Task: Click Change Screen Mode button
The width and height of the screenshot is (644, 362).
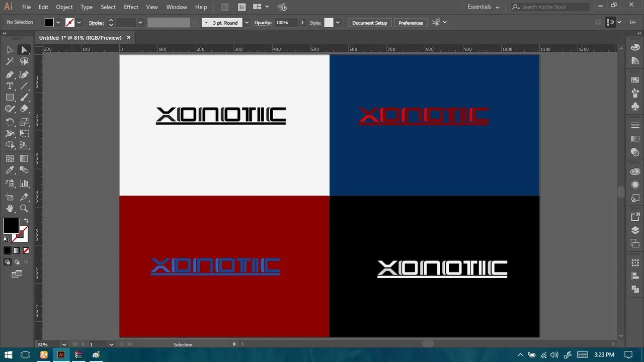Action: 17,274
